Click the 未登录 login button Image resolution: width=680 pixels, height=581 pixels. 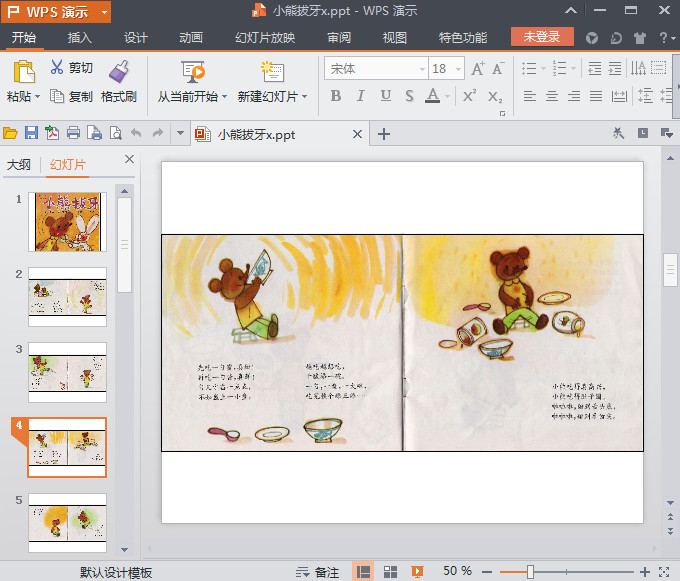click(542, 37)
